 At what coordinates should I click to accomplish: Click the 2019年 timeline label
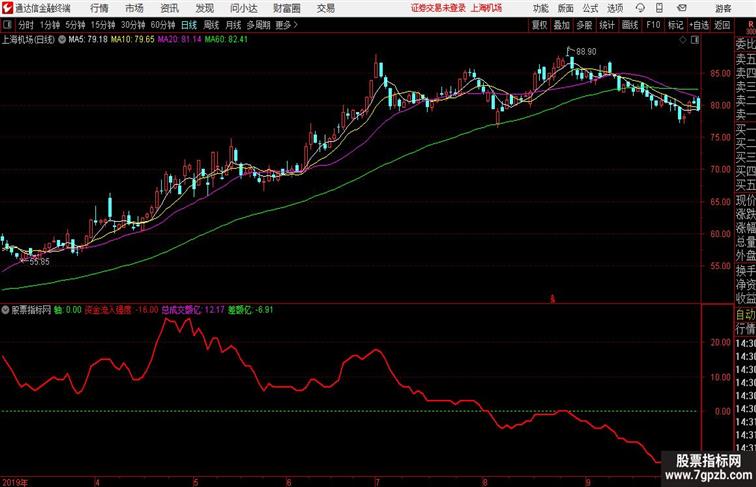pyautogui.click(x=15, y=482)
